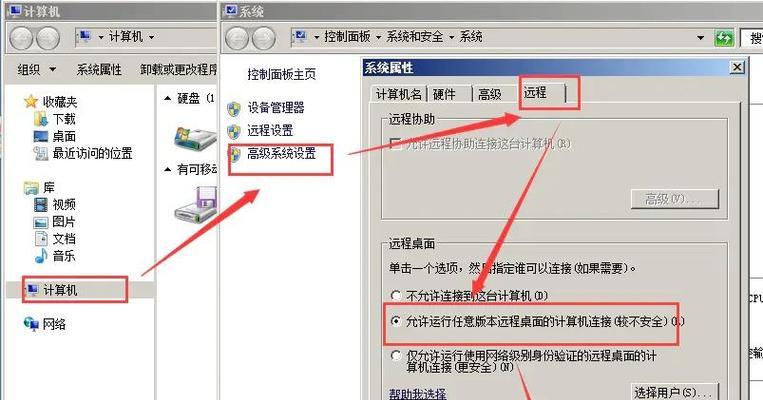Open the Desktop item in Favorites

coord(64,136)
